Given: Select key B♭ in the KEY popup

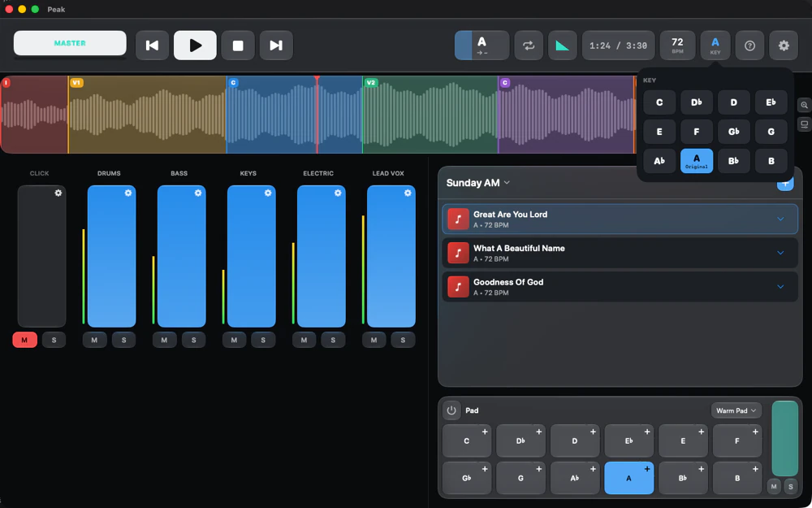Looking at the screenshot, I should tap(734, 161).
